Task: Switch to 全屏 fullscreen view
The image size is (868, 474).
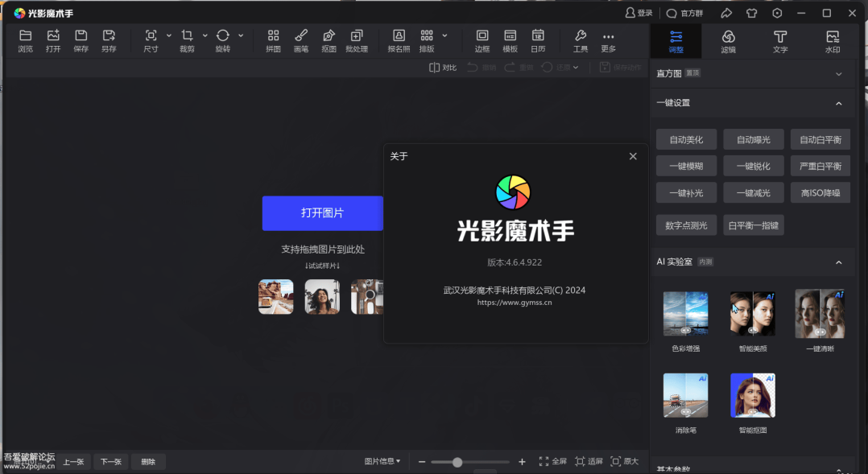Action: (x=552, y=461)
